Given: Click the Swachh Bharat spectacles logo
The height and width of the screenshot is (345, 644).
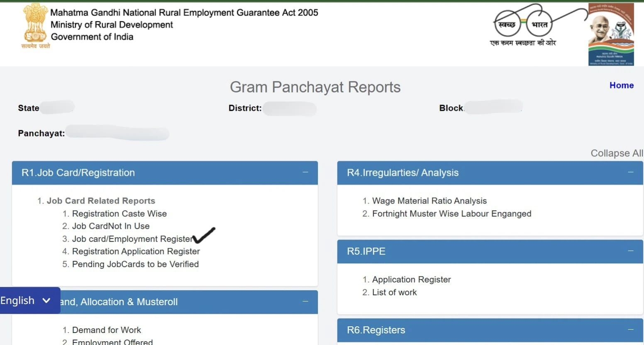Looking at the screenshot, I should (x=524, y=25).
